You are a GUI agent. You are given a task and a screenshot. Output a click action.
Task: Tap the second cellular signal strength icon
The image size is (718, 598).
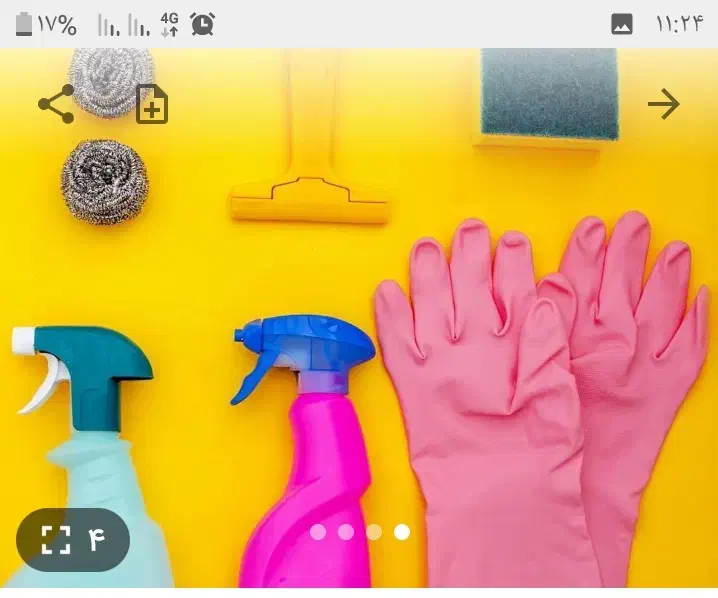click(x=138, y=24)
